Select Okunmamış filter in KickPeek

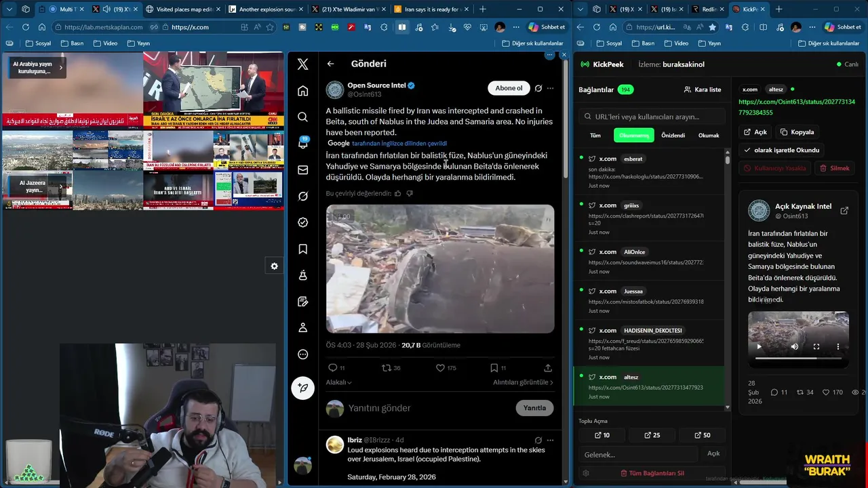pyautogui.click(x=634, y=136)
